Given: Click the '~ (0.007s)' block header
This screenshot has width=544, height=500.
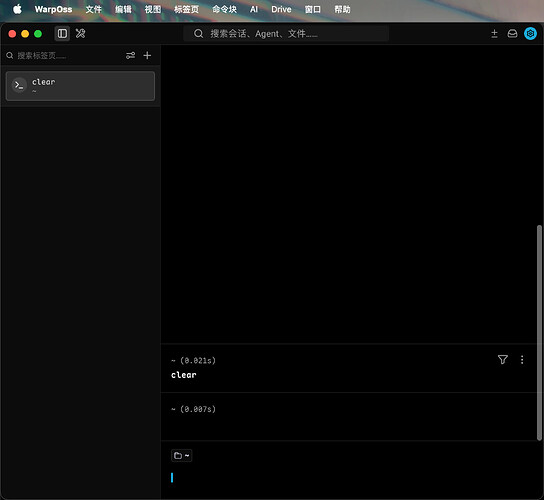Looking at the screenshot, I should 193,409.
